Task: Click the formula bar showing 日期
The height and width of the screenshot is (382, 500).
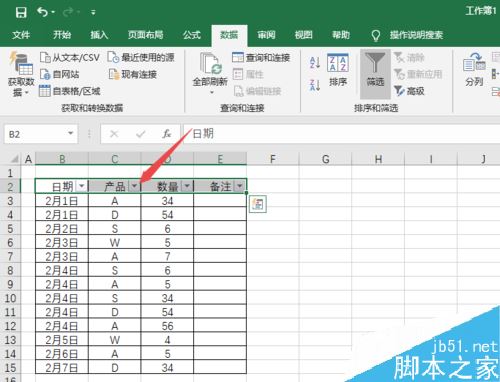Action: click(342, 134)
